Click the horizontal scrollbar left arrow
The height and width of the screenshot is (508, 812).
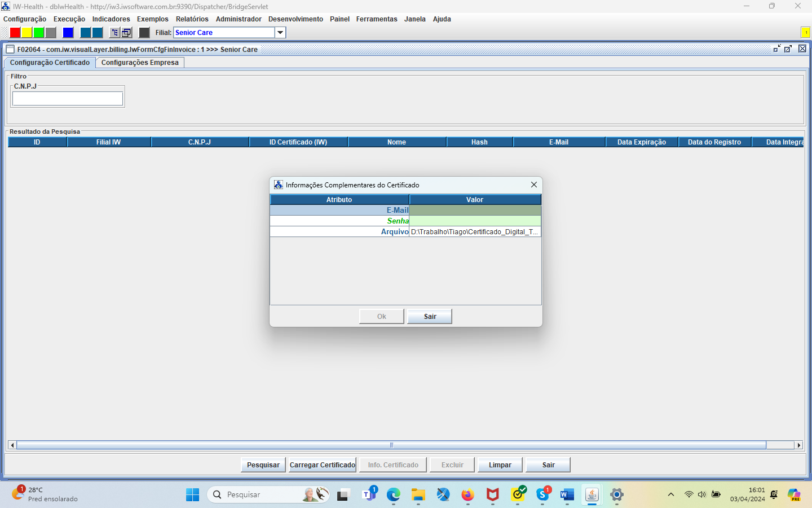point(12,445)
